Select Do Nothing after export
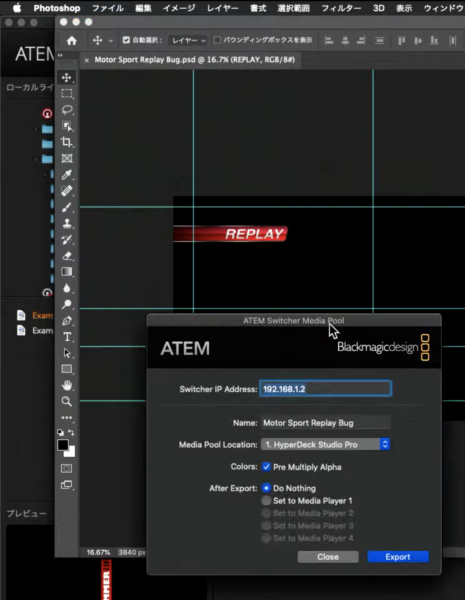The width and height of the screenshot is (465, 600). (266, 488)
